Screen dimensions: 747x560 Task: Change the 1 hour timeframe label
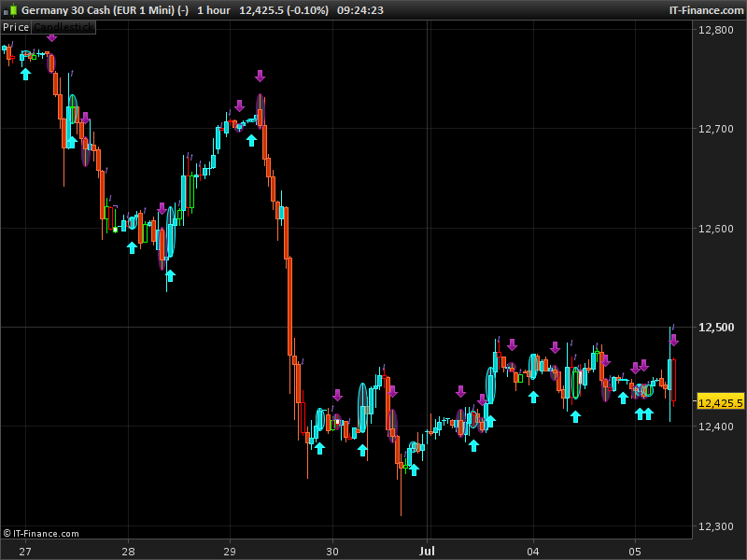point(214,10)
